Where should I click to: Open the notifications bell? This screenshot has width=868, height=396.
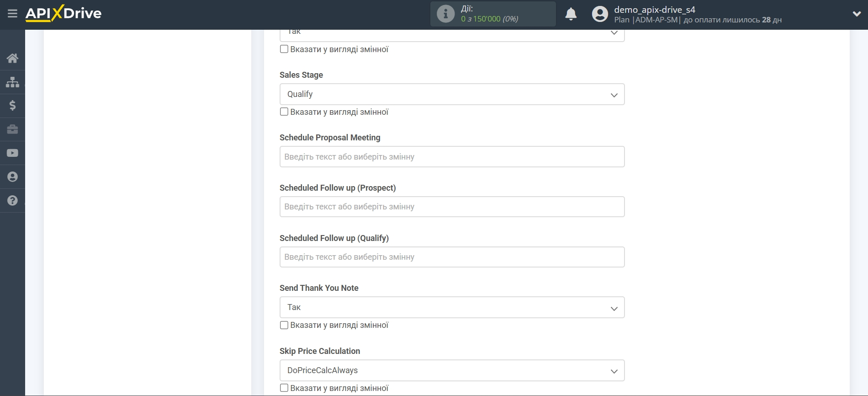pyautogui.click(x=571, y=14)
